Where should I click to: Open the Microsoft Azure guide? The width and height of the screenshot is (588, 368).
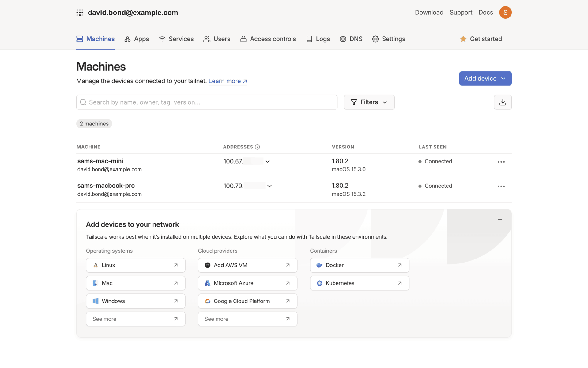[x=247, y=283]
